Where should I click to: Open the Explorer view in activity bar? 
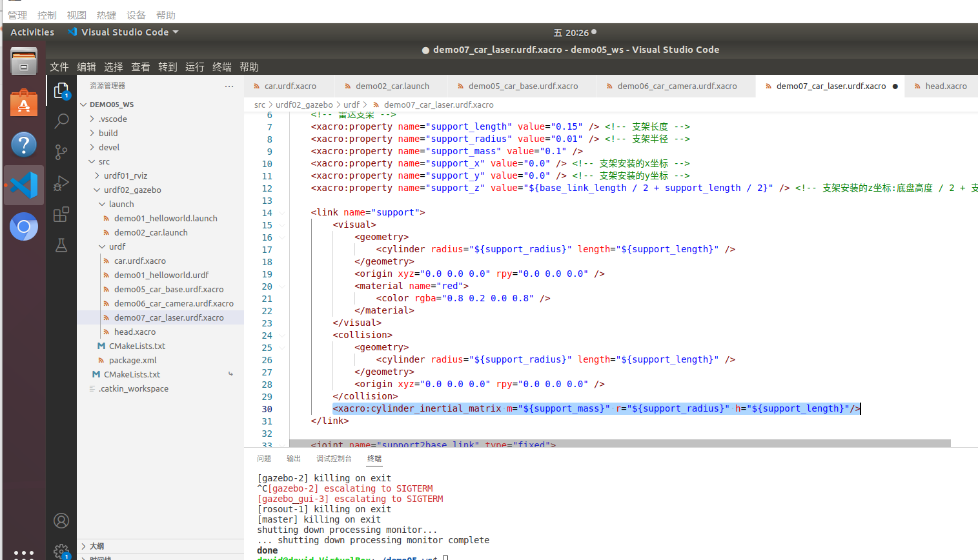click(61, 91)
